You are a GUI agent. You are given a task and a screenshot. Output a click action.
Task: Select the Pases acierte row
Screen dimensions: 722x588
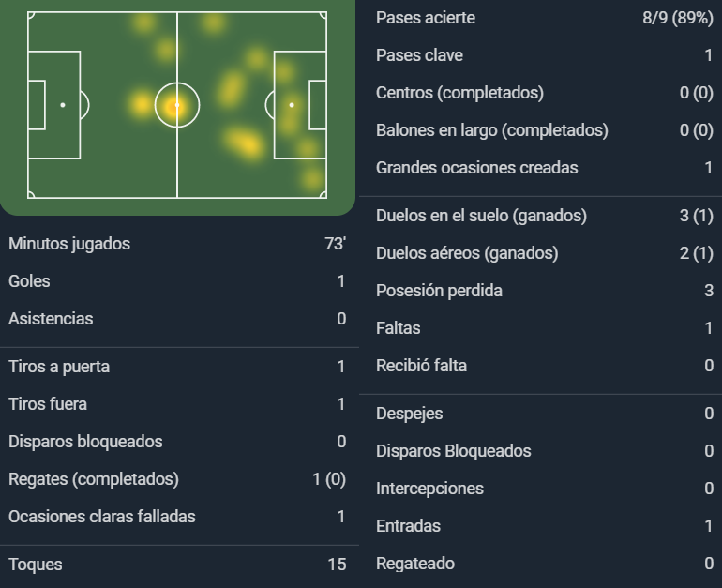click(545, 18)
